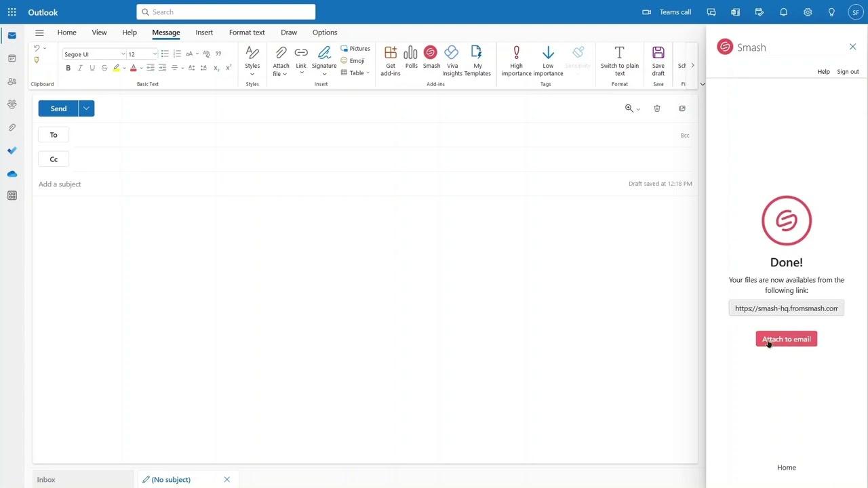Open the Groups icon in the left sidebar
This screenshot has width=868, height=488.
click(x=12, y=104)
